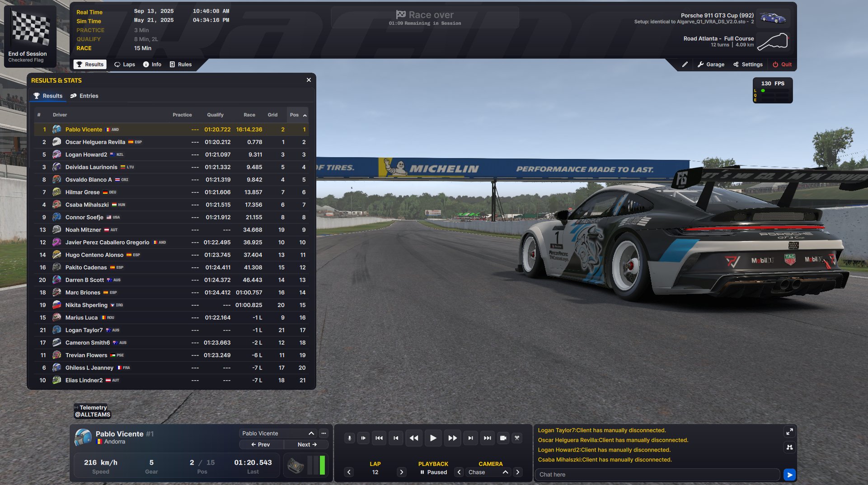Open the Results tab in top bar

pyautogui.click(x=90, y=65)
